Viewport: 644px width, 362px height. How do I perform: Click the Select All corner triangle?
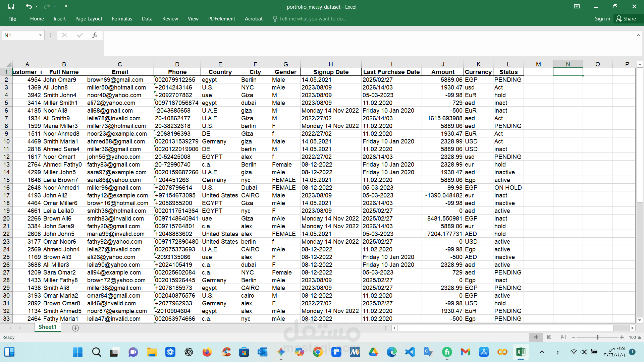point(9,64)
